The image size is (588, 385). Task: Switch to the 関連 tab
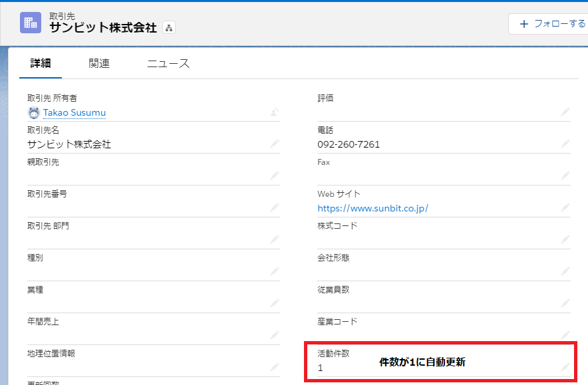99,63
